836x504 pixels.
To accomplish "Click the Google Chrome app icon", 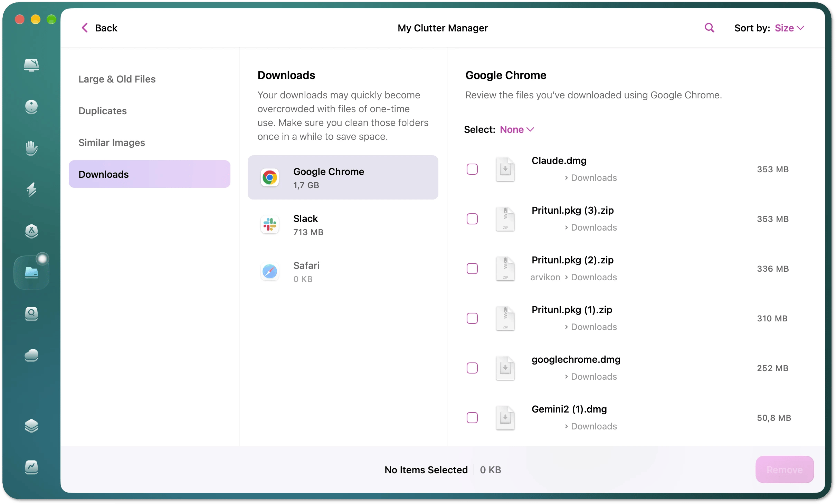I will click(270, 178).
